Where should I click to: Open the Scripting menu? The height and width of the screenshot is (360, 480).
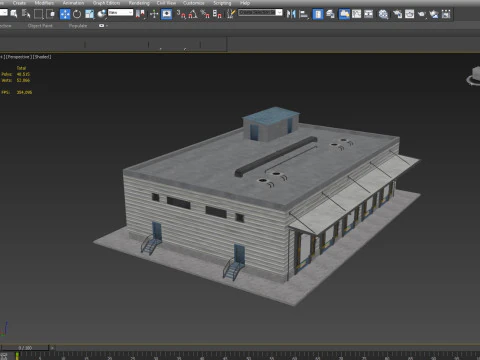pos(222,3)
